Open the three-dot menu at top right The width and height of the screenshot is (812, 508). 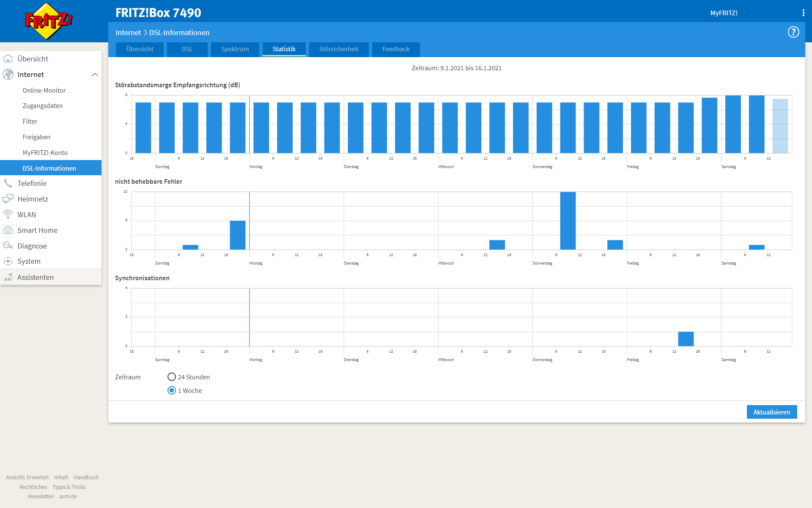point(803,13)
